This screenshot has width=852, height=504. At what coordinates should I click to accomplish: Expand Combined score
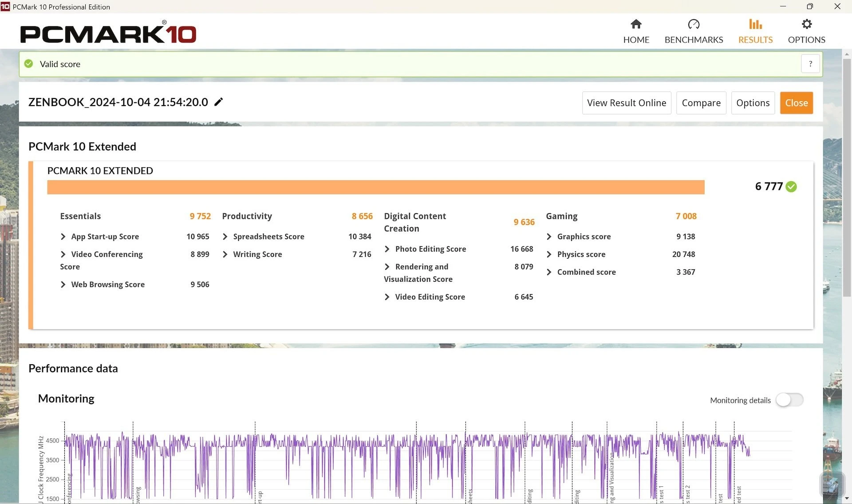[549, 272]
